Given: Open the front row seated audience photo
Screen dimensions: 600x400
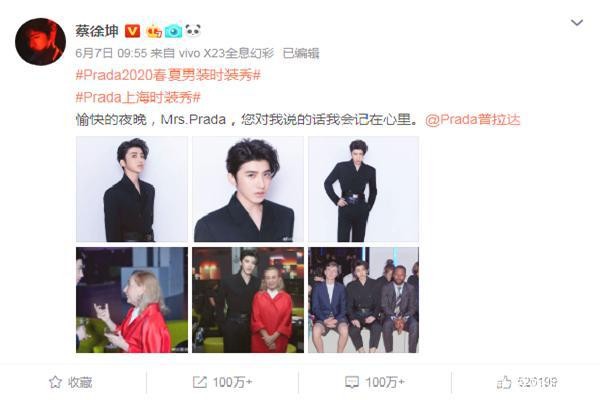Looking at the screenshot, I should [x=364, y=300].
